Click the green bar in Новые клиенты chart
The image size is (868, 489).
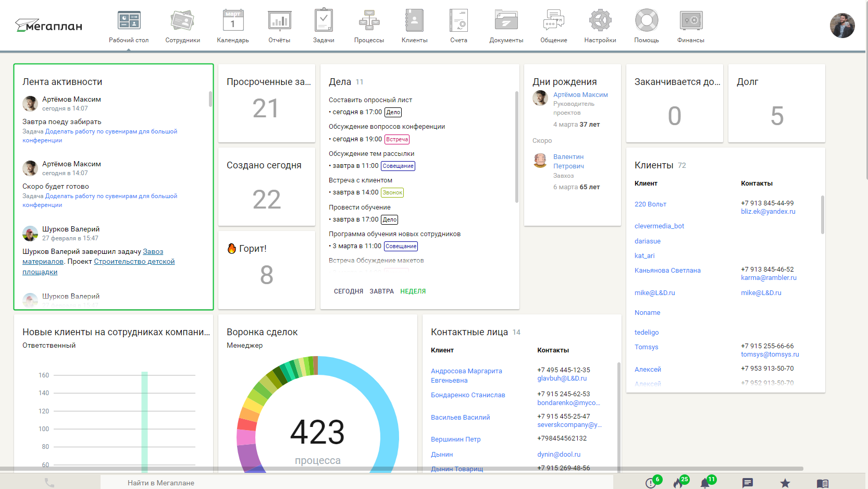coord(144,422)
